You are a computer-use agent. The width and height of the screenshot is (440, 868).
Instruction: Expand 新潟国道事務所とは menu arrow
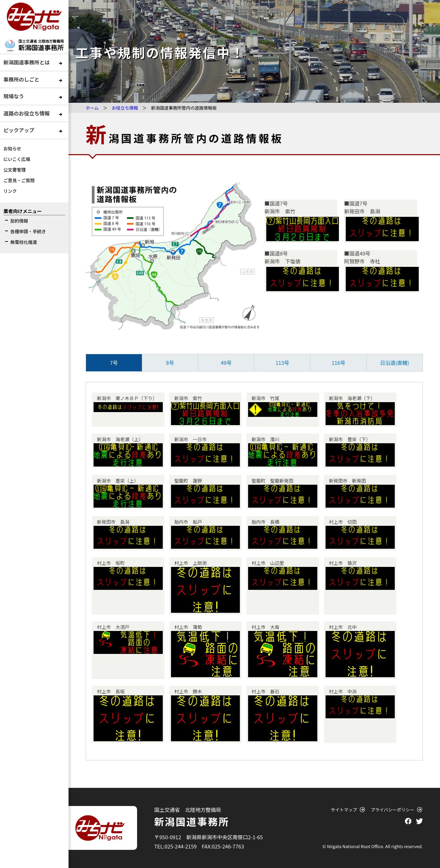tap(60, 63)
